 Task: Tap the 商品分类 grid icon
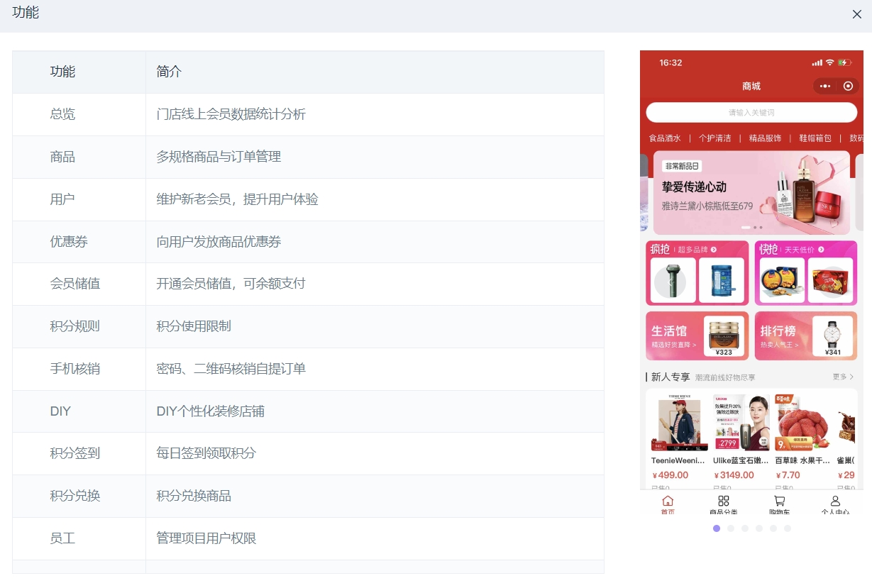[724, 501]
